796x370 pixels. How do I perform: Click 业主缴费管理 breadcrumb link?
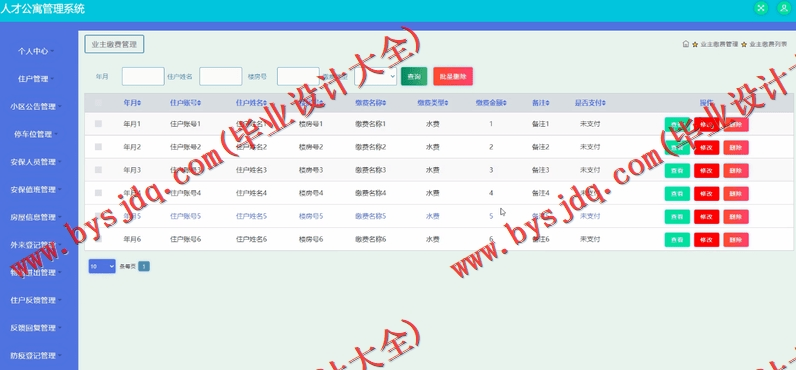click(x=719, y=45)
